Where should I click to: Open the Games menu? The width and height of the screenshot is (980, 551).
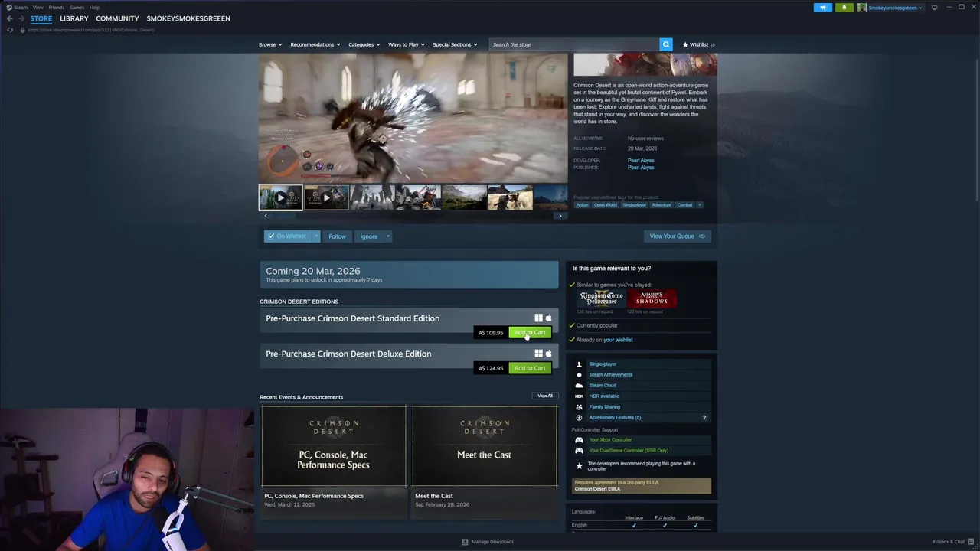pos(77,8)
